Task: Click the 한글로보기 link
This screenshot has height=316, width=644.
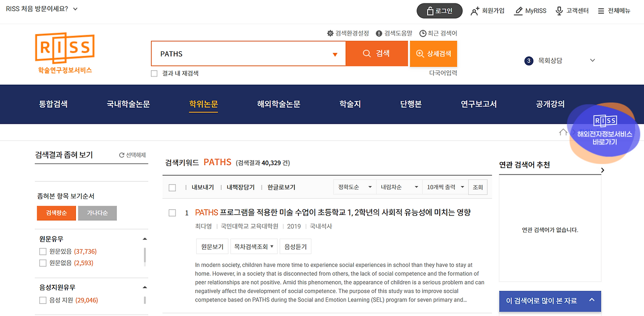Action: point(281,187)
